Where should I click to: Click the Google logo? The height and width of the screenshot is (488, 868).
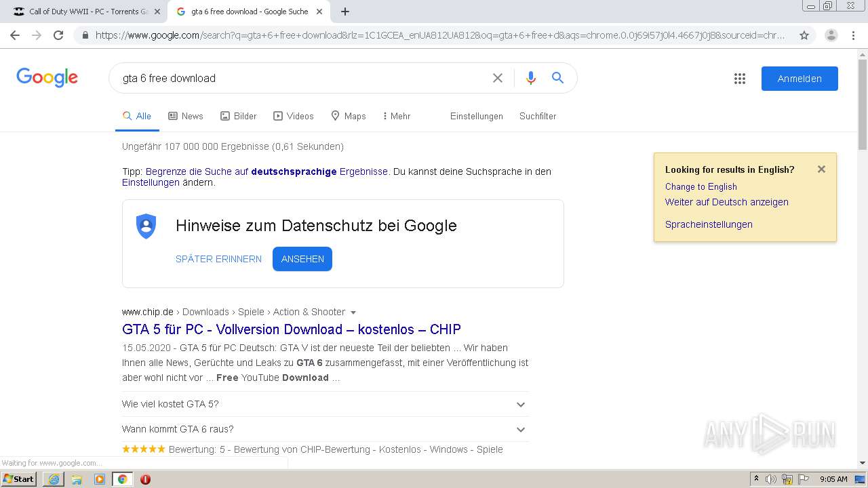tap(47, 78)
